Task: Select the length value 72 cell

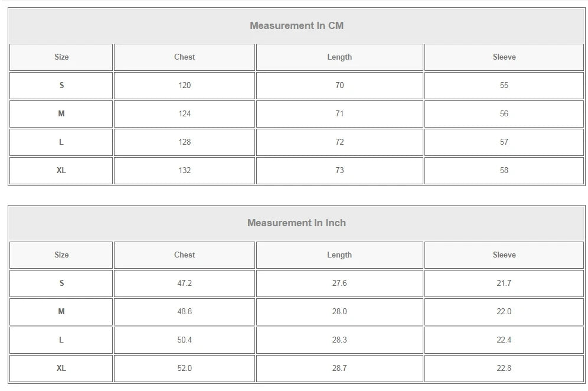Action: click(339, 142)
